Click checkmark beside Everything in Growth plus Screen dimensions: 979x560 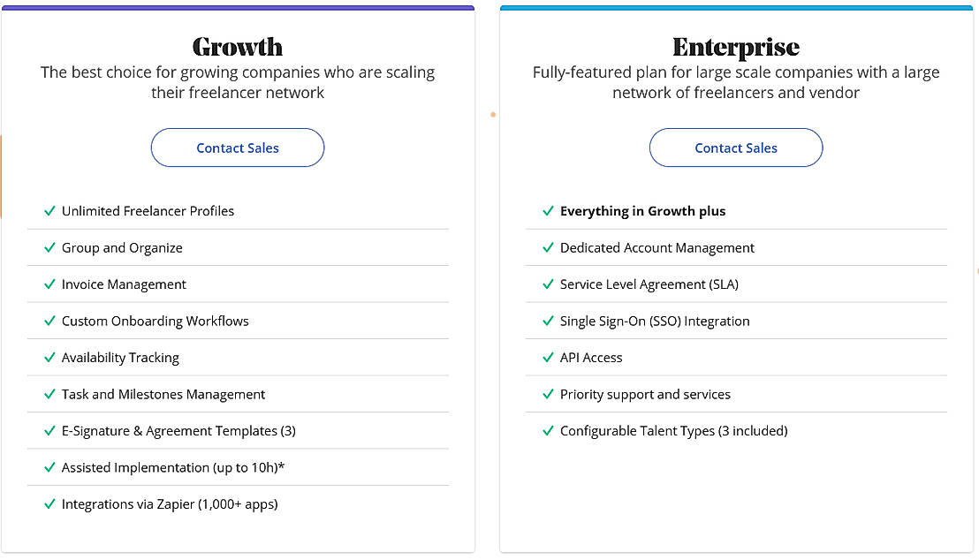click(x=548, y=211)
